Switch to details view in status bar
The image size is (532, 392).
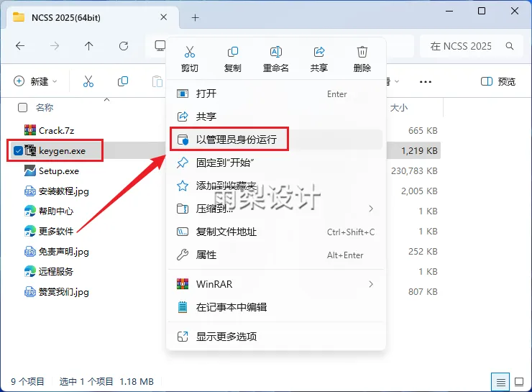pyautogui.click(x=500, y=382)
